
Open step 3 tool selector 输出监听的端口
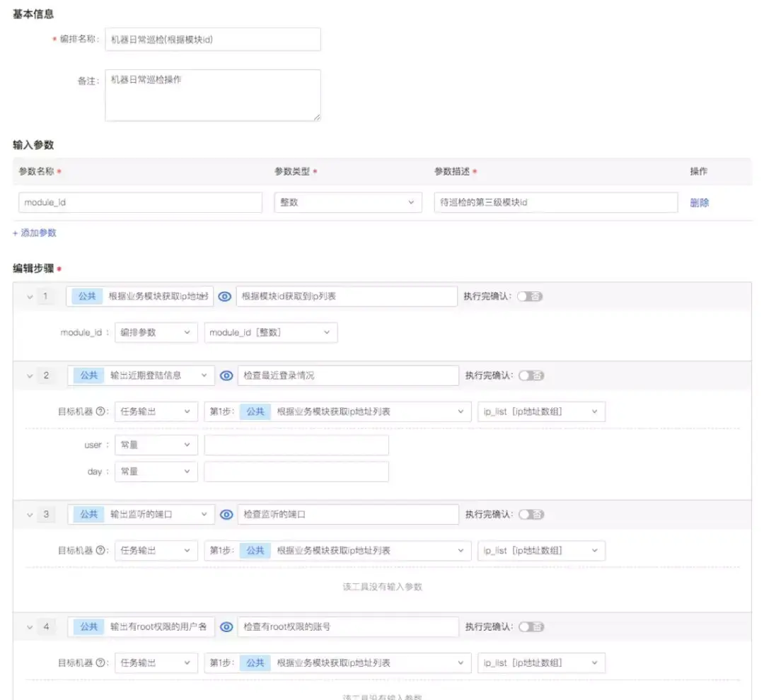(x=141, y=515)
